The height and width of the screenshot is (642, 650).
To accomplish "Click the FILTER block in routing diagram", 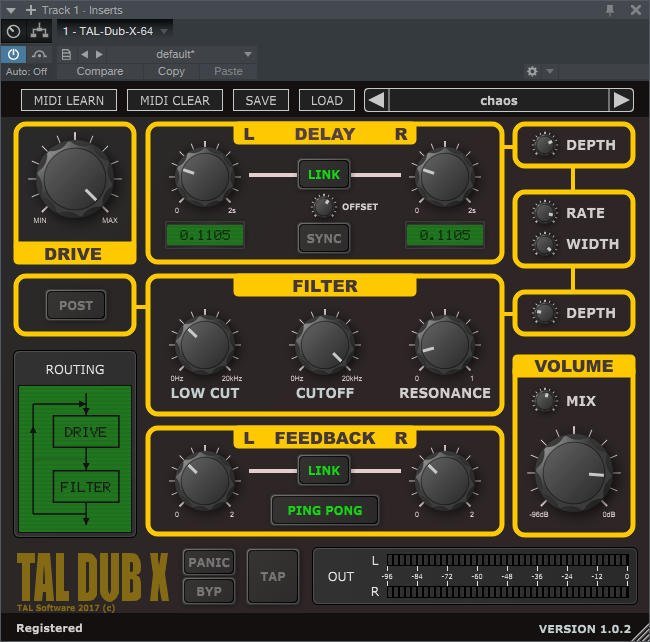I will pyautogui.click(x=86, y=487).
